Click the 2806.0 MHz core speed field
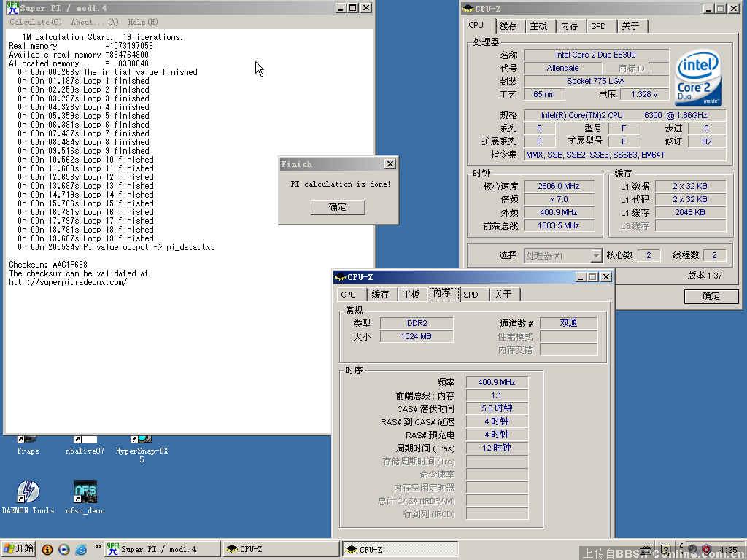747x560 pixels. click(x=559, y=186)
